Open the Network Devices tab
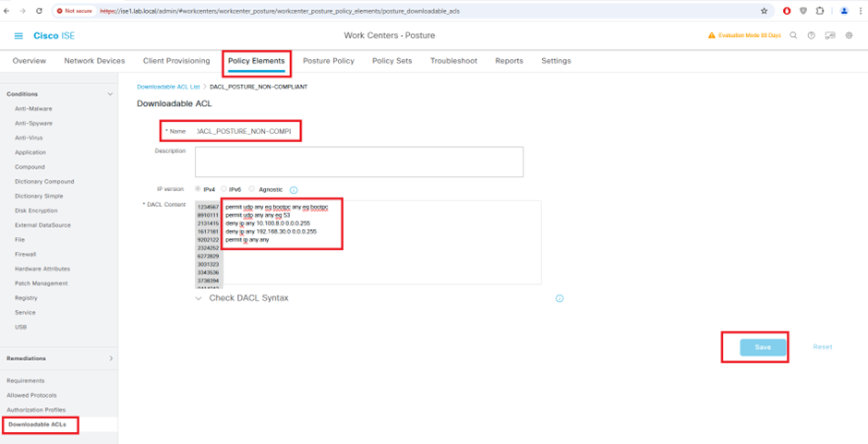The image size is (868, 444). click(x=95, y=61)
